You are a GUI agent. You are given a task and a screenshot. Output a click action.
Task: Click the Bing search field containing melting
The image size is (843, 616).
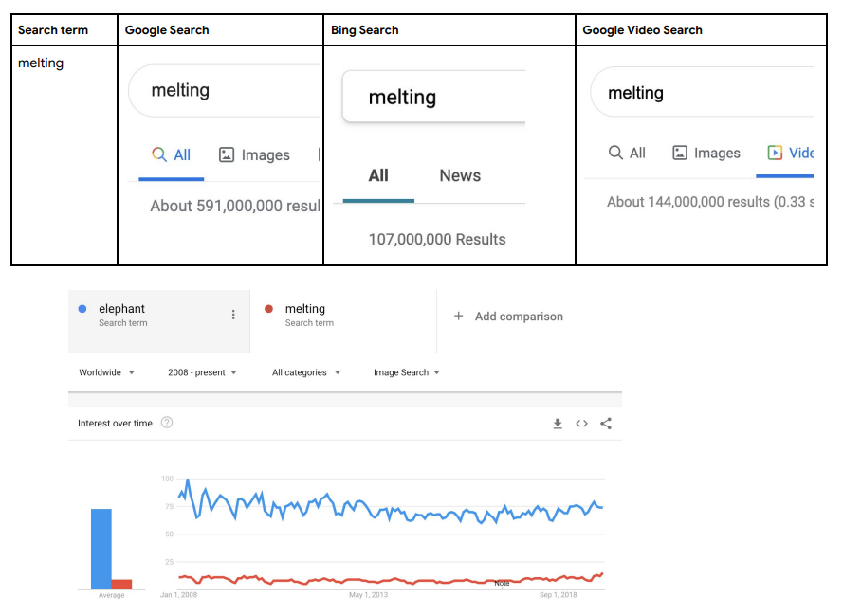(x=432, y=98)
